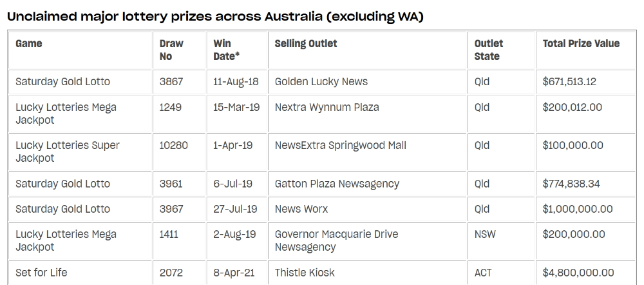Click the Win Date column header
This screenshot has height=285, width=644.
tap(226, 50)
